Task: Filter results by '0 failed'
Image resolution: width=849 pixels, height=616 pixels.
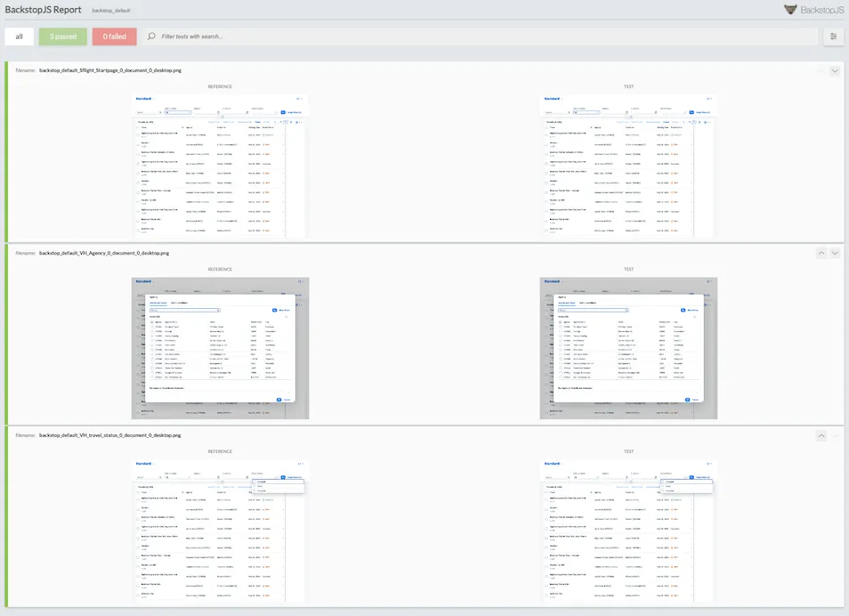Action: coord(114,36)
